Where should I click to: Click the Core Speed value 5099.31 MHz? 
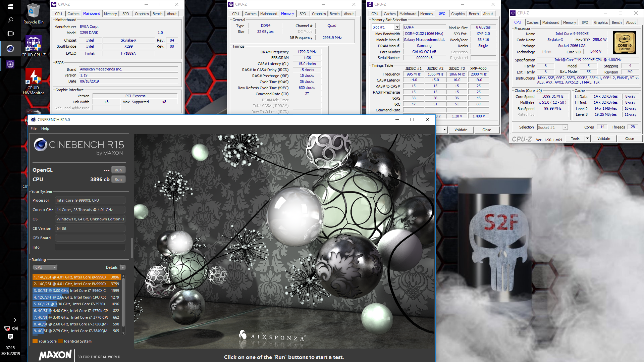(553, 97)
